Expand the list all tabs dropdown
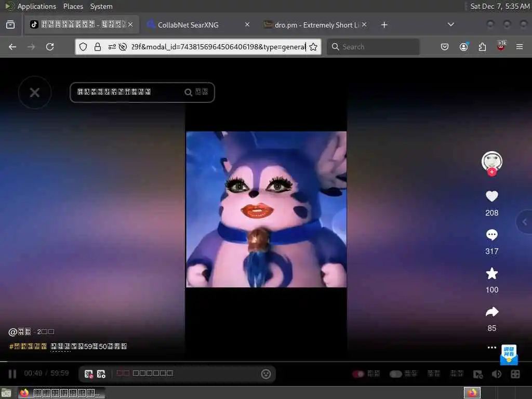Image resolution: width=532 pixels, height=399 pixels. [x=450, y=24]
